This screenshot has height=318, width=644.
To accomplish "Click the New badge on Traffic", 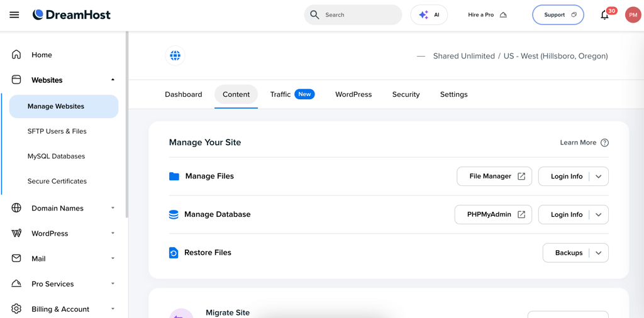I will click(x=305, y=94).
